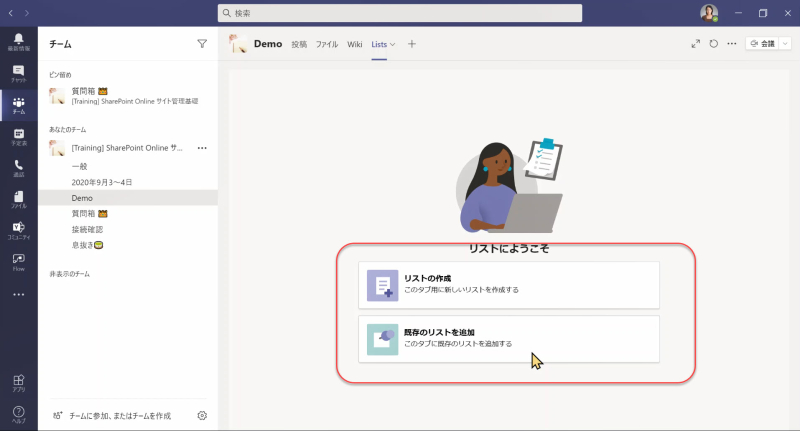Open the Apps store icon
The height and width of the screenshot is (431, 800).
pos(18,383)
